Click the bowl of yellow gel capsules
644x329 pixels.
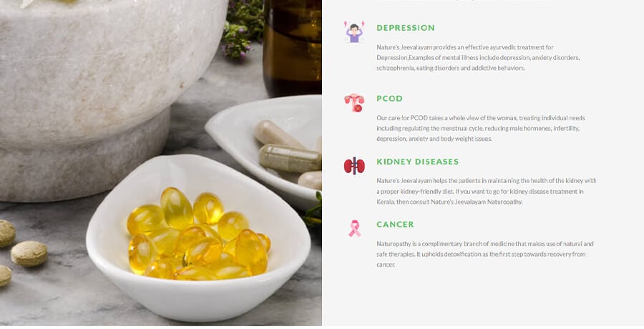tap(198, 237)
